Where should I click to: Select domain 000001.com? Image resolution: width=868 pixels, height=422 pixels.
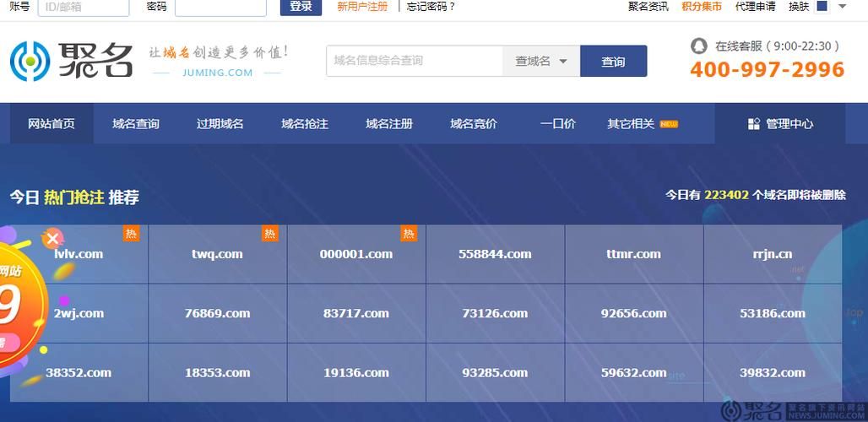coord(356,254)
